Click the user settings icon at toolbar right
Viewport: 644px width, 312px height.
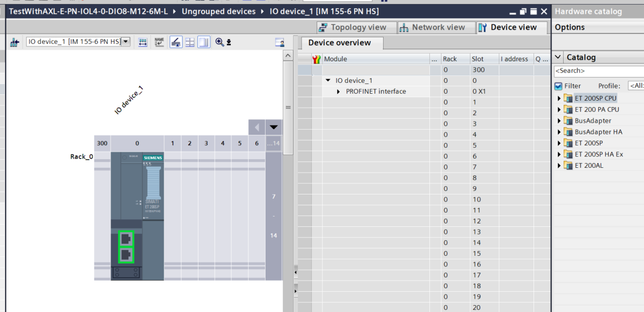pyautogui.click(x=279, y=42)
